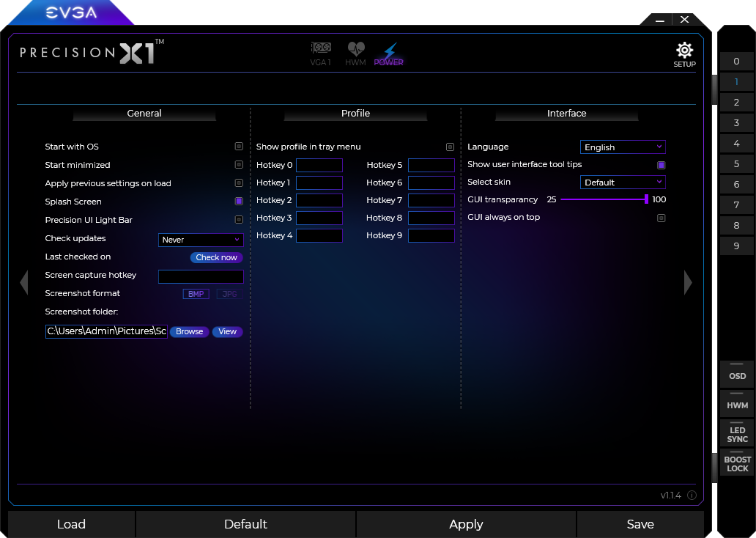The image size is (756, 538).
Task: Open the VGA 1 graphics card tab
Action: click(321, 54)
